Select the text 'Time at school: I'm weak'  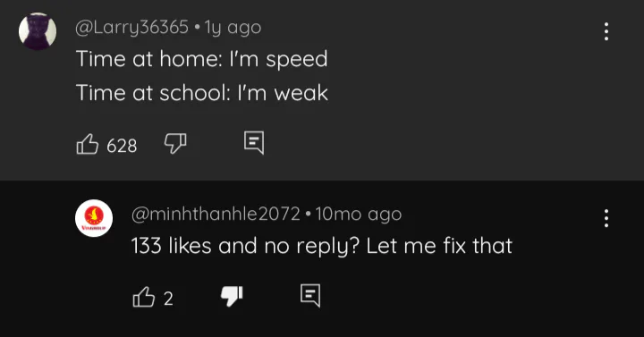(x=202, y=93)
